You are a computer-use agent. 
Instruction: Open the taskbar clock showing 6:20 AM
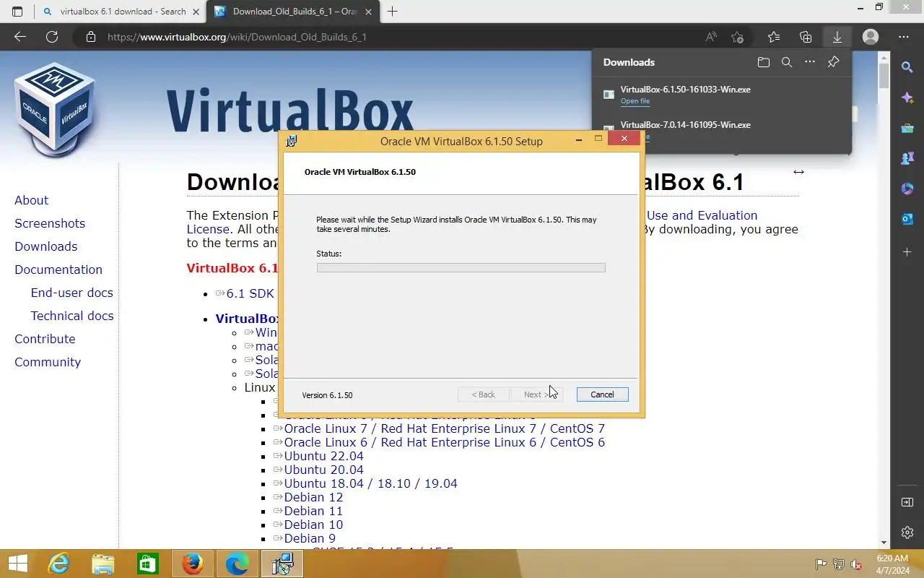[892, 564]
